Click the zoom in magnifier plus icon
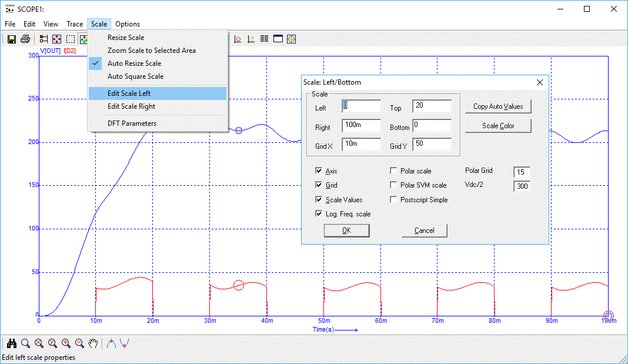628x364 pixels. pyautogui.click(x=66, y=343)
